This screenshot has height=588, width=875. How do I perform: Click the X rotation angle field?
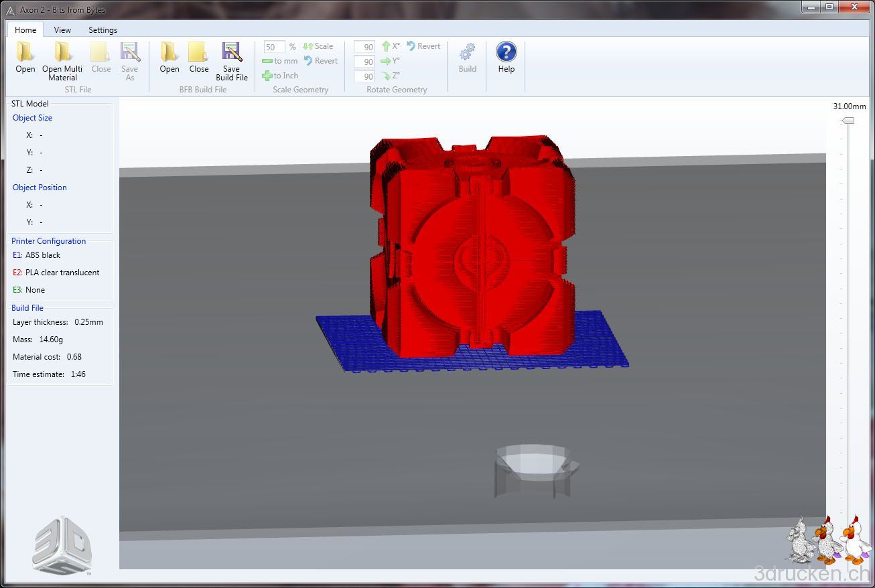click(x=364, y=47)
